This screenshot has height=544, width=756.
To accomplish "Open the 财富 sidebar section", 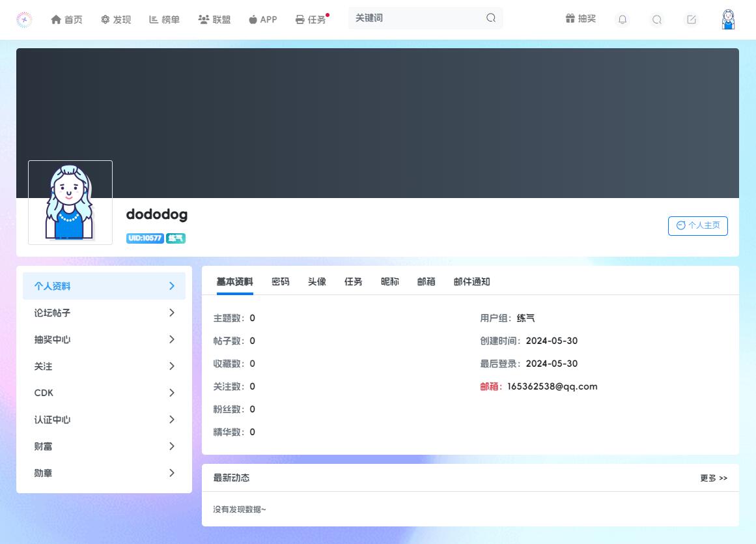I will 104,446.
